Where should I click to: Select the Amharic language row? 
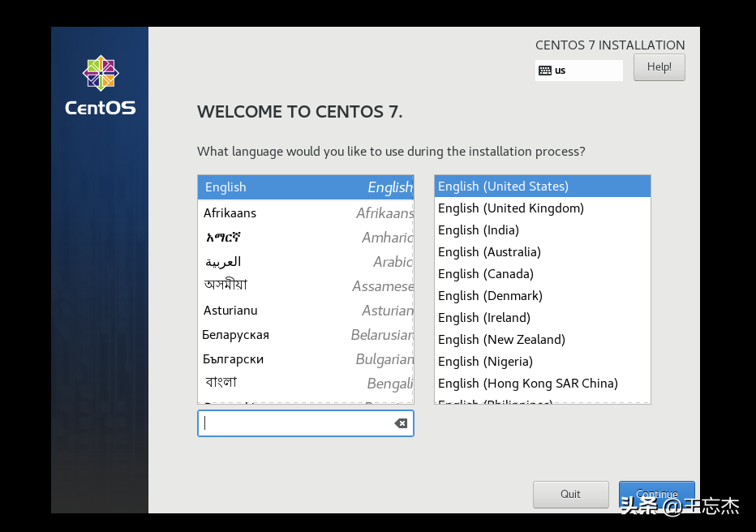tap(306, 238)
